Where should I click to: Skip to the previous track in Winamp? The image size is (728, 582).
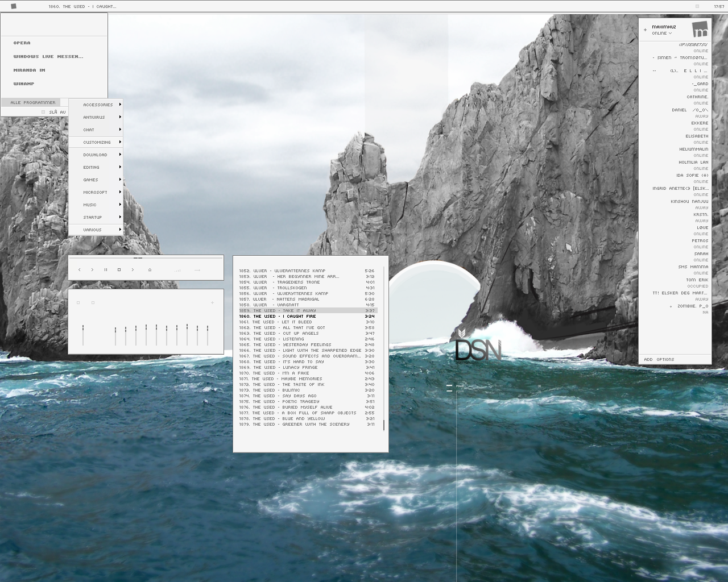[x=79, y=270]
